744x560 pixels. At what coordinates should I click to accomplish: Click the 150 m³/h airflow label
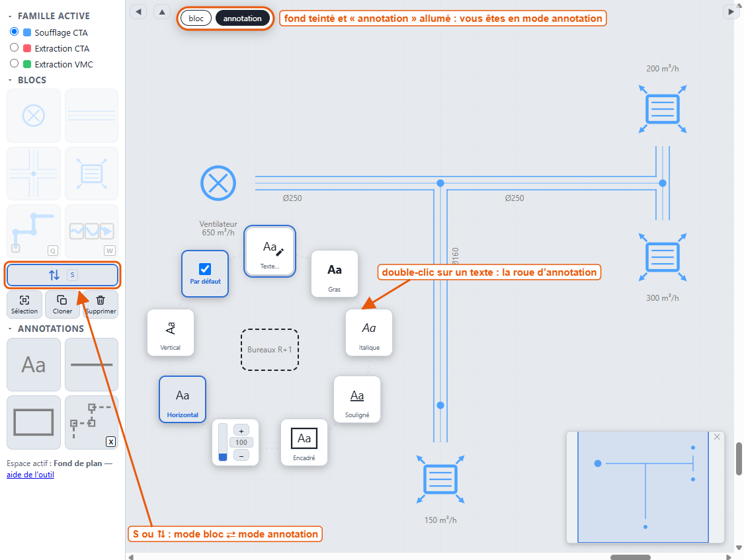point(440,520)
